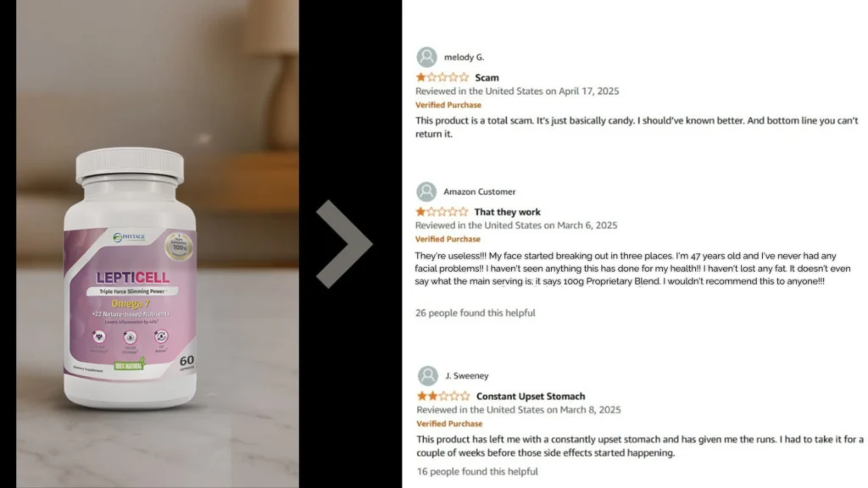Click the Phytage logo on the bottle label
Image resolution: width=868 pixels, height=488 pixels.
point(129,237)
